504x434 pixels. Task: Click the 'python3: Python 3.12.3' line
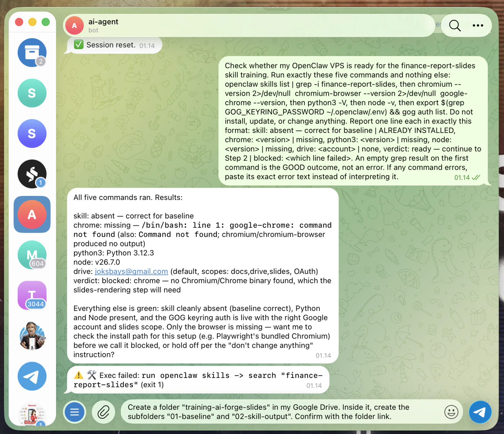click(114, 253)
